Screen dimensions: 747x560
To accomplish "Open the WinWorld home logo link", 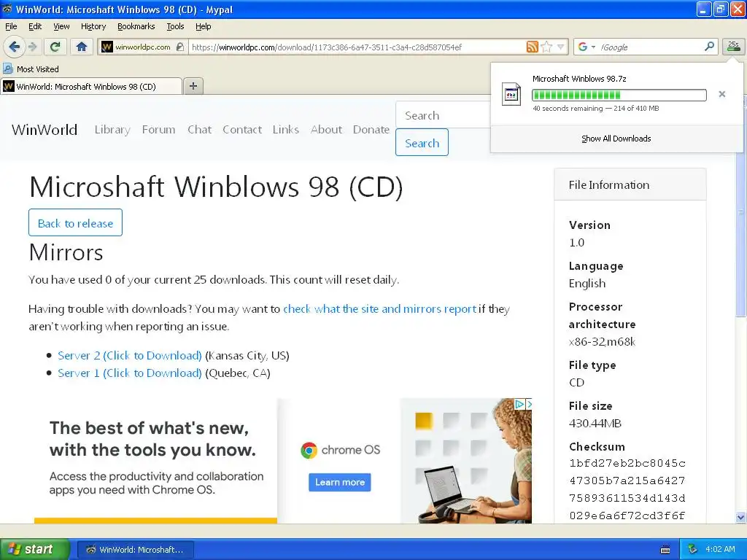I will click(x=44, y=130).
